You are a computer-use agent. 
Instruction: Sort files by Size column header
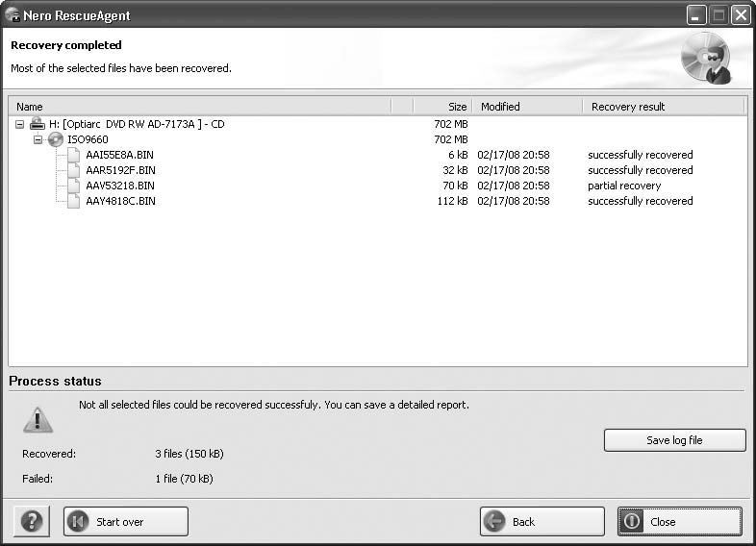click(442, 107)
